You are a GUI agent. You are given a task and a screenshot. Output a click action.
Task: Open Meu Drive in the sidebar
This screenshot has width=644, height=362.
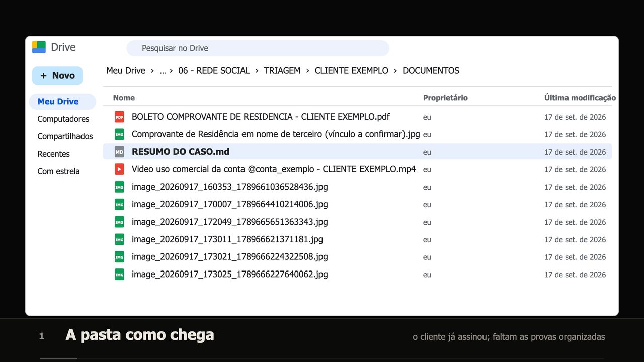[x=62, y=102]
